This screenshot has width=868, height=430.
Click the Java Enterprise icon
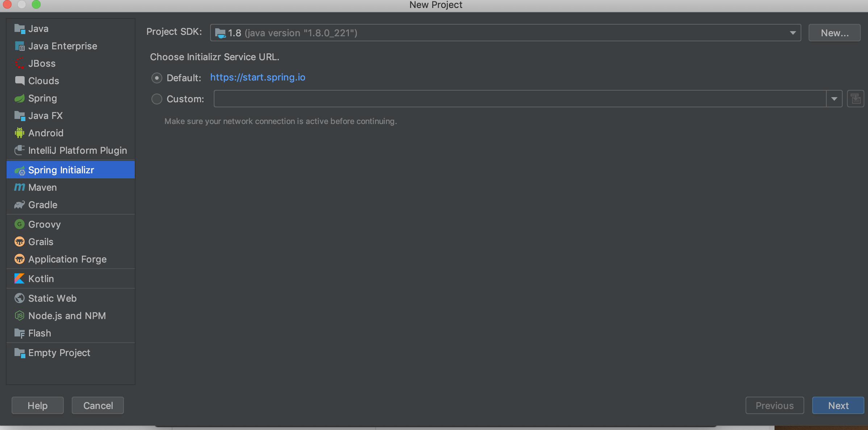[20, 46]
